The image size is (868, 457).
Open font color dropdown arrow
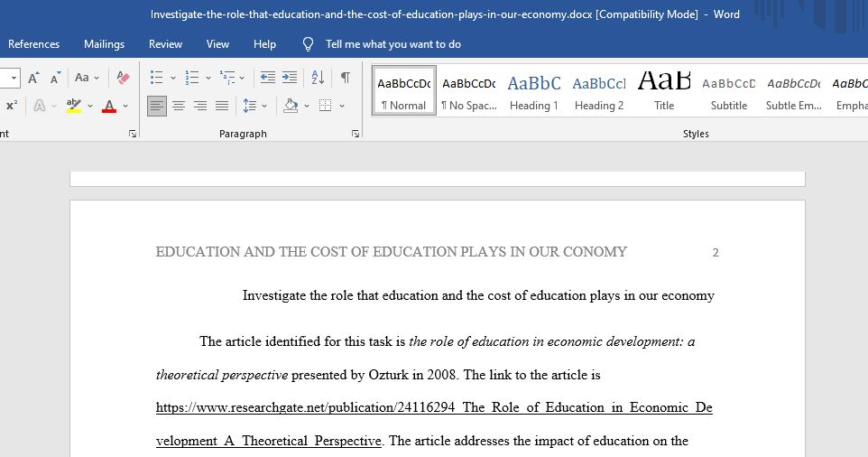tap(125, 106)
